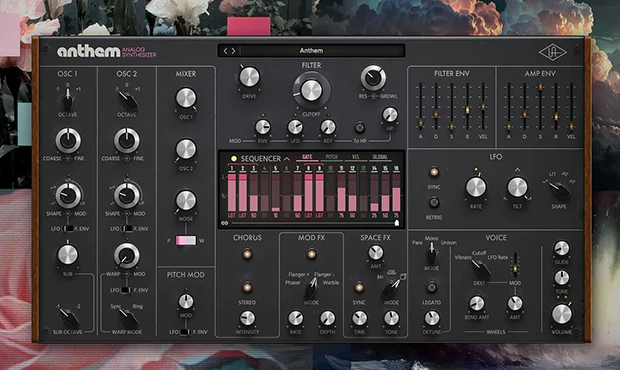Change the Voice MODE Para/Mono/Unison selector
This screenshot has height=370, width=620.
coord(432,254)
